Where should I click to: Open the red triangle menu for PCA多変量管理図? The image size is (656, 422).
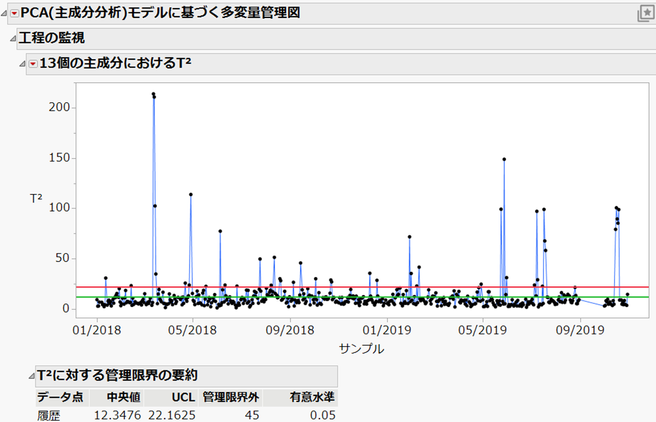click(x=14, y=14)
